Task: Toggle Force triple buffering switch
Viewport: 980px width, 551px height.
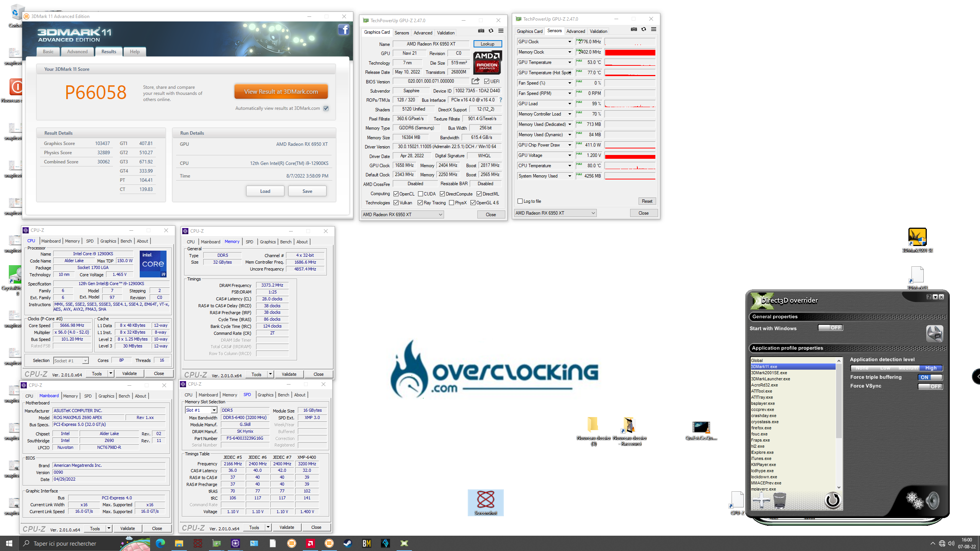Action: (930, 377)
